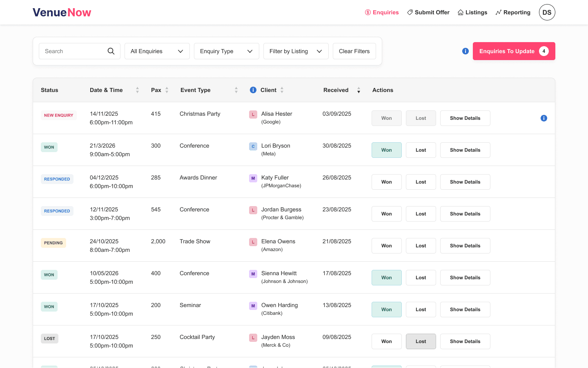The height and width of the screenshot is (368, 588).
Task: Click the Enquiries To Update button
Action: [514, 51]
